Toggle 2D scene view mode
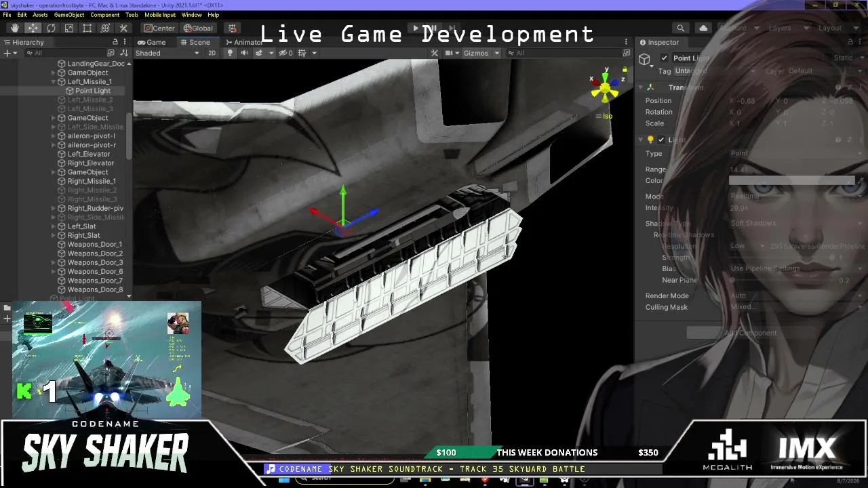 [x=212, y=53]
